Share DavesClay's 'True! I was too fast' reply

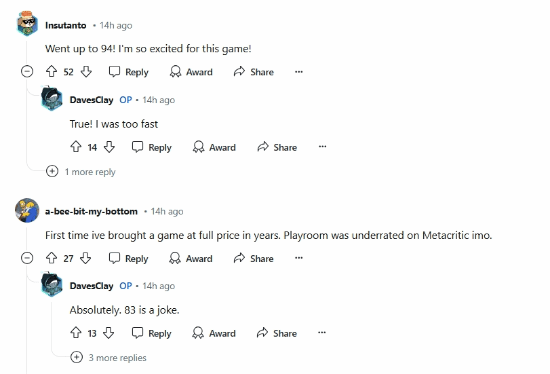277,147
